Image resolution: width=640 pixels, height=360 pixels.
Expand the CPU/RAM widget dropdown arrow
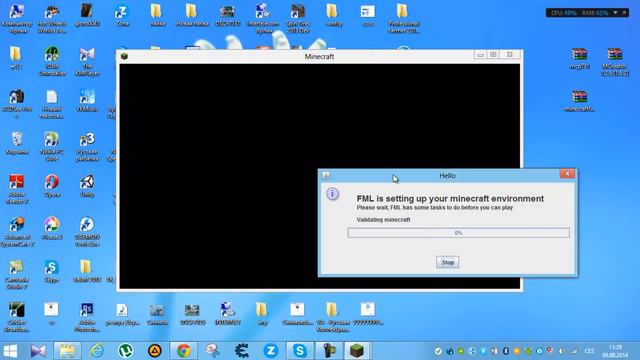tap(615, 13)
